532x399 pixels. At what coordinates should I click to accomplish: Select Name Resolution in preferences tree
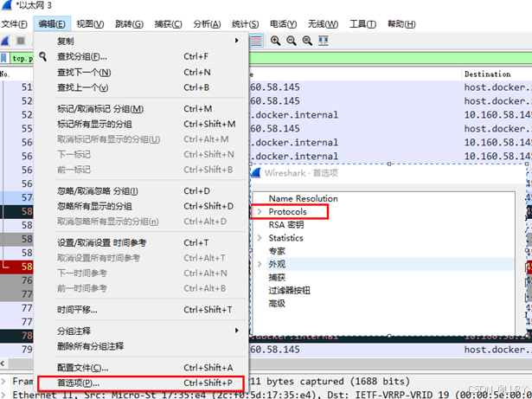coord(303,198)
